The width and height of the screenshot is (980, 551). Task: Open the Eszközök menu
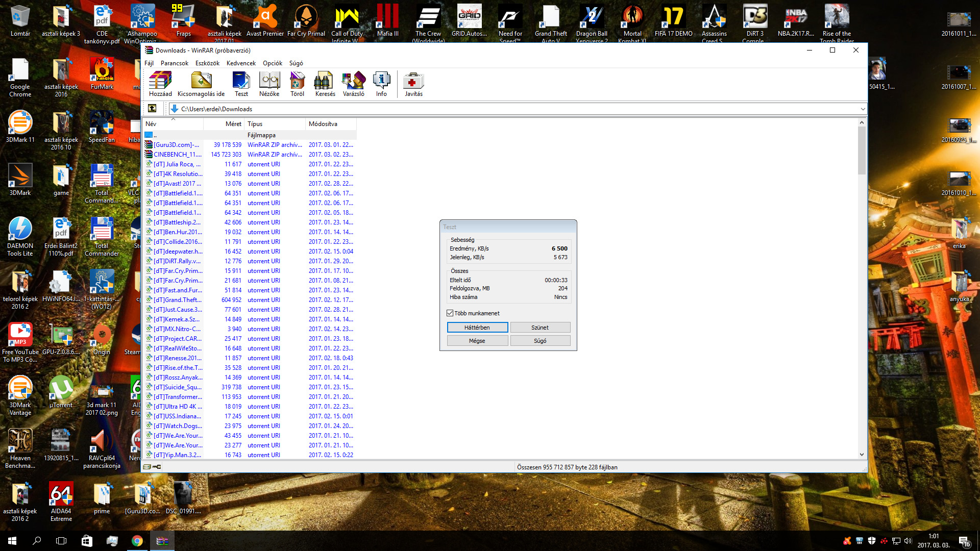[207, 63]
